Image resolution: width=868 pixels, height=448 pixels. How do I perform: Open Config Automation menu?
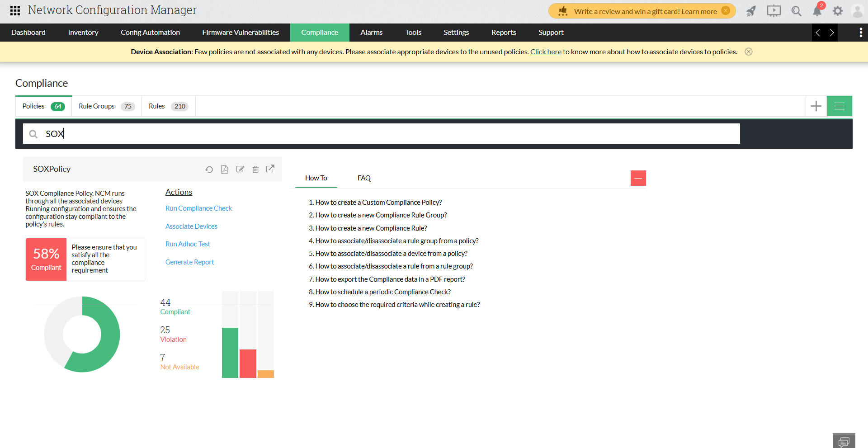pos(150,33)
